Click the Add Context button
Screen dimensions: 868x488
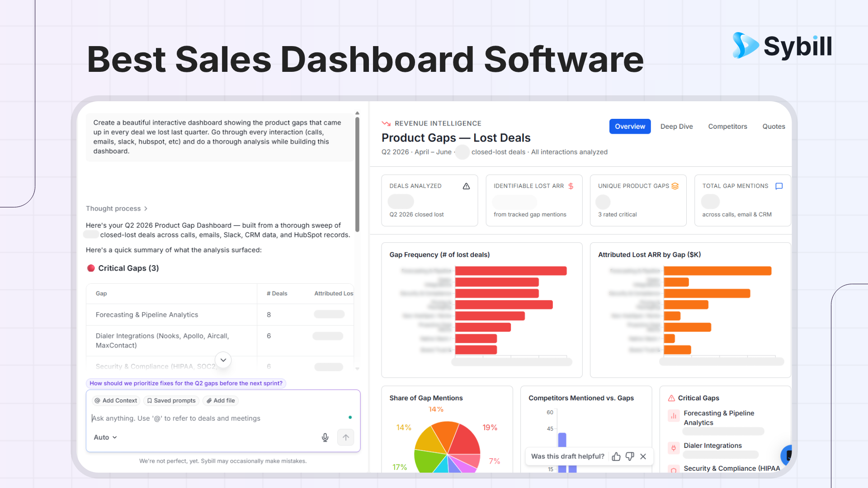tap(116, 401)
